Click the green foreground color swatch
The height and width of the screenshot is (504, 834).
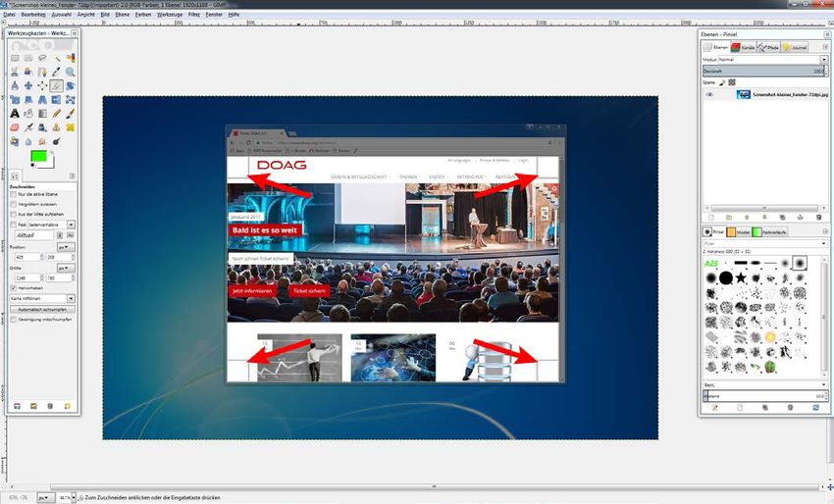coord(39,156)
